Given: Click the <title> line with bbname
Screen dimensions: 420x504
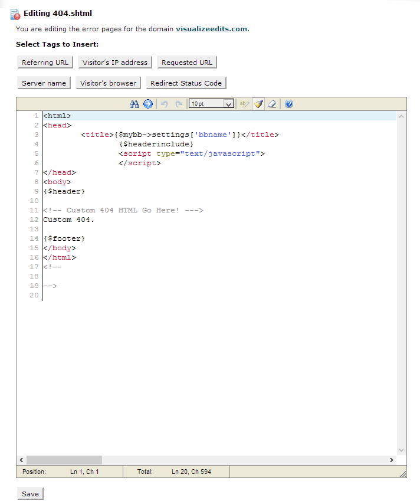Looking at the screenshot, I should (180, 135).
